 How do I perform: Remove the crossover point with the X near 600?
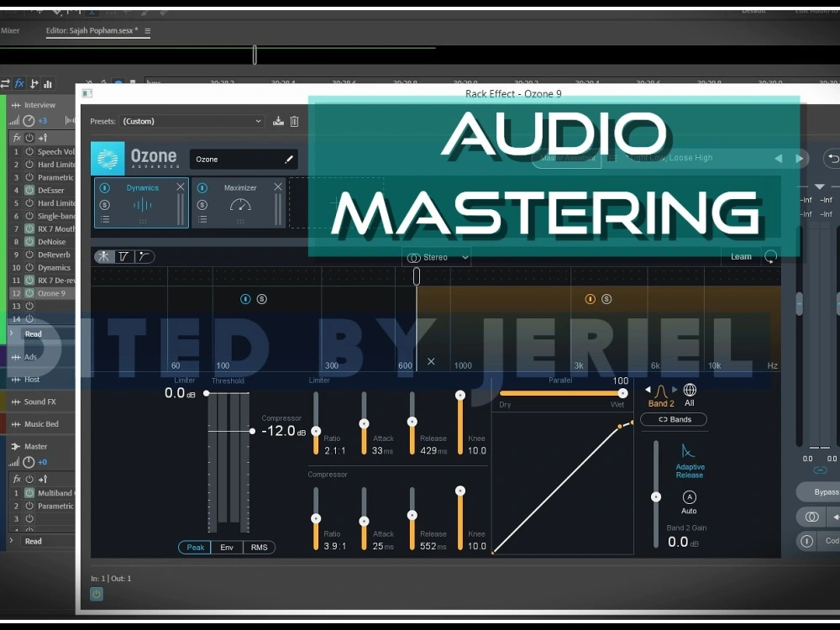point(431,361)
